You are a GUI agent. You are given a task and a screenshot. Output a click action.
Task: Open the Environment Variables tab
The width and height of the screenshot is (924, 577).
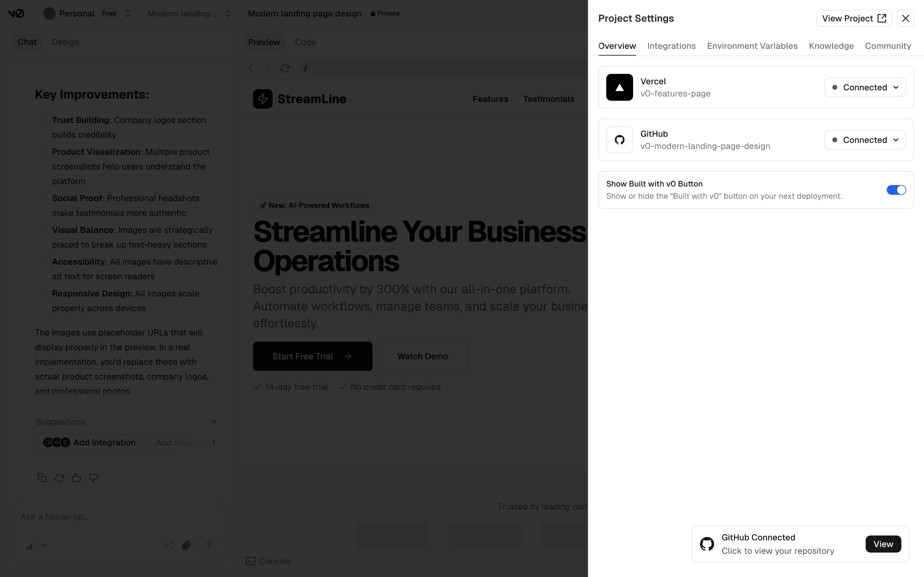click(752, 46)
